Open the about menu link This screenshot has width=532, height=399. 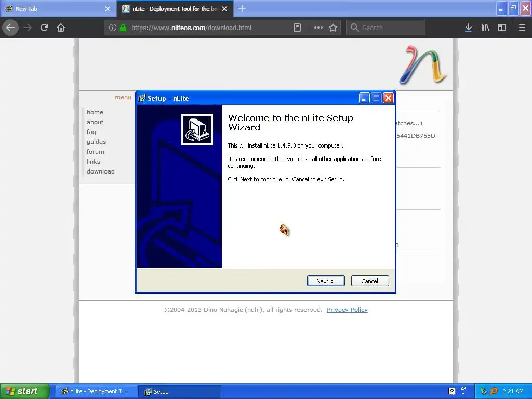(x=95, y=122)
